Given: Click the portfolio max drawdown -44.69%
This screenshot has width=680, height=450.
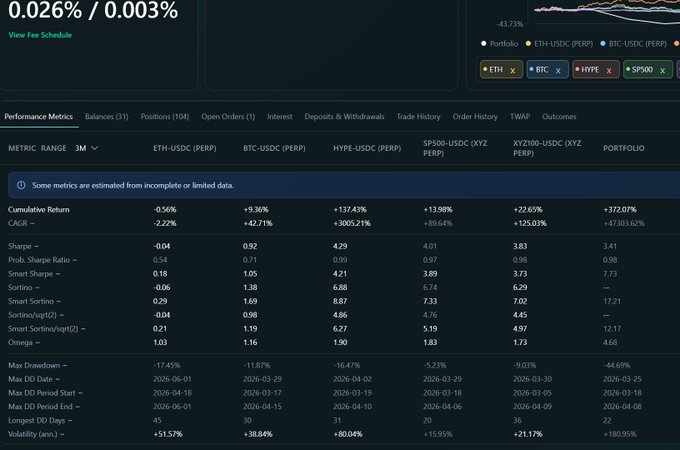Looking at the screenshot, I should (617, 365).
